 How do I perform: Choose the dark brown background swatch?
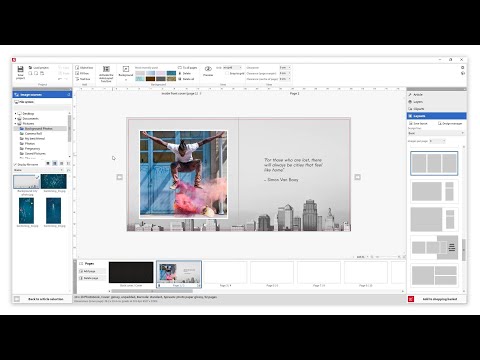(150, 79)
